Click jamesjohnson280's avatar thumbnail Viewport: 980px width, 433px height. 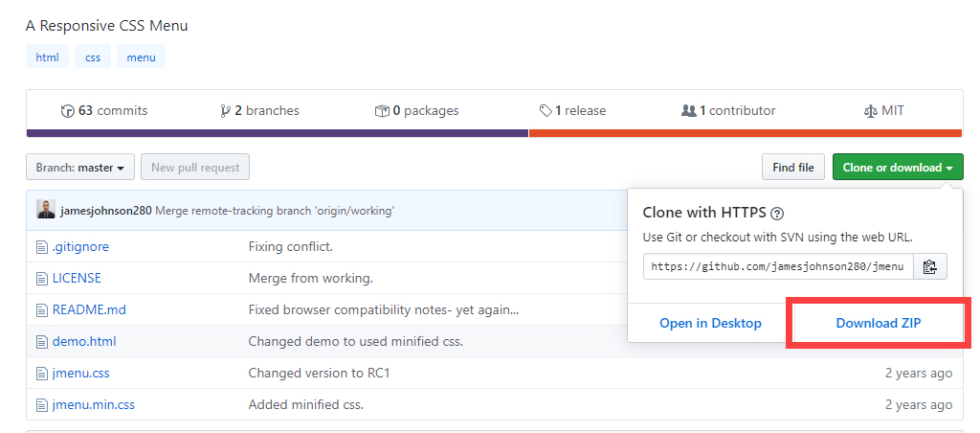[46, 210]
